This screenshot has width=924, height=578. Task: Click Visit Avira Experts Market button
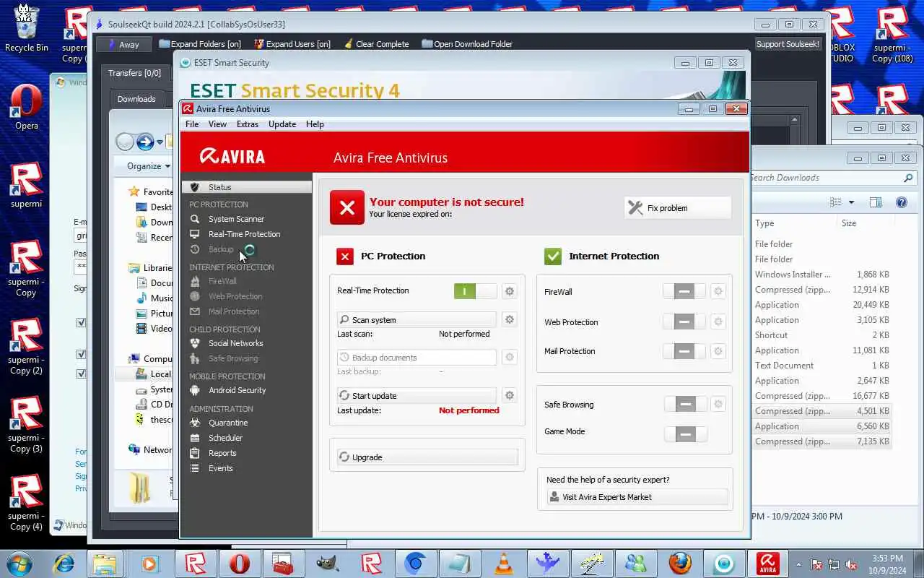pos(637,497)
